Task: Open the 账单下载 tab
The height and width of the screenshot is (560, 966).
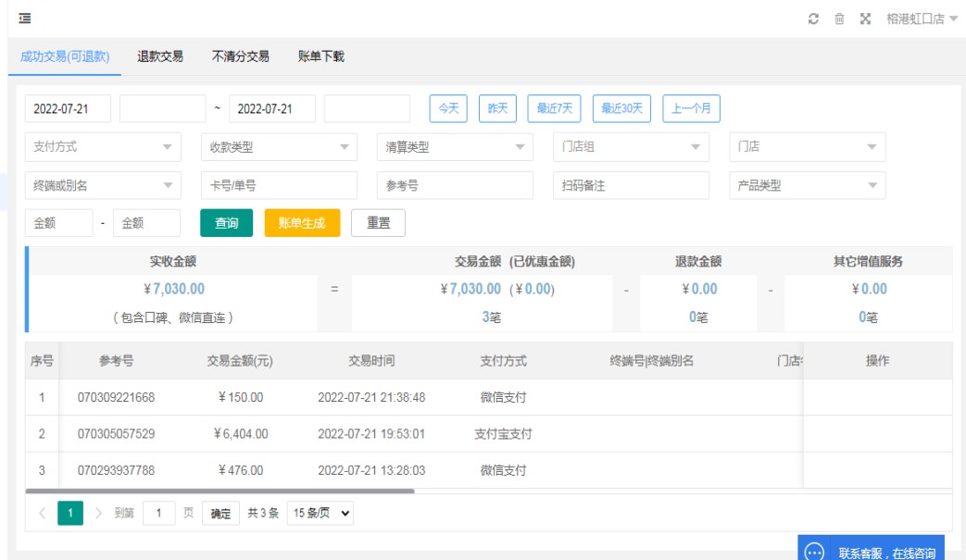Action: tap(321, 56)
